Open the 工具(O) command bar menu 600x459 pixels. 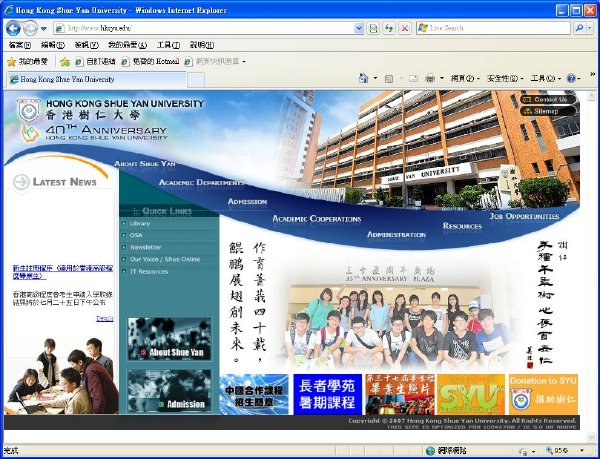[x=545, y=78]
